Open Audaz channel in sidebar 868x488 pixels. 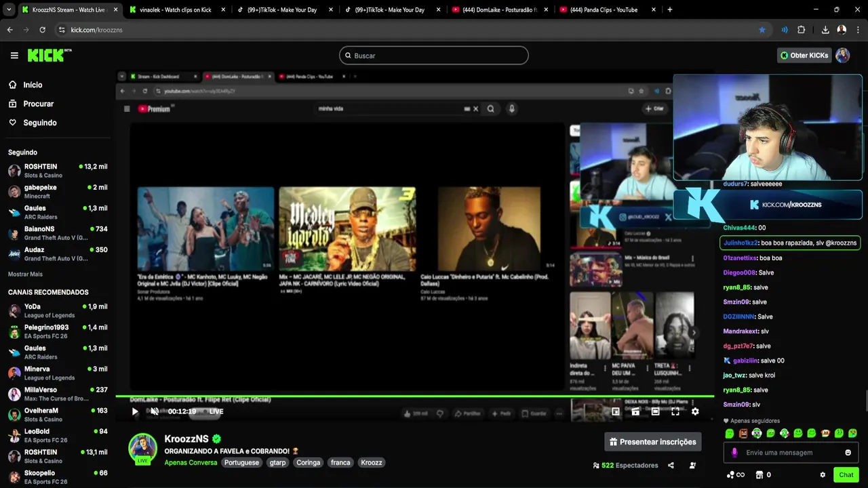(x=58, y=254)
